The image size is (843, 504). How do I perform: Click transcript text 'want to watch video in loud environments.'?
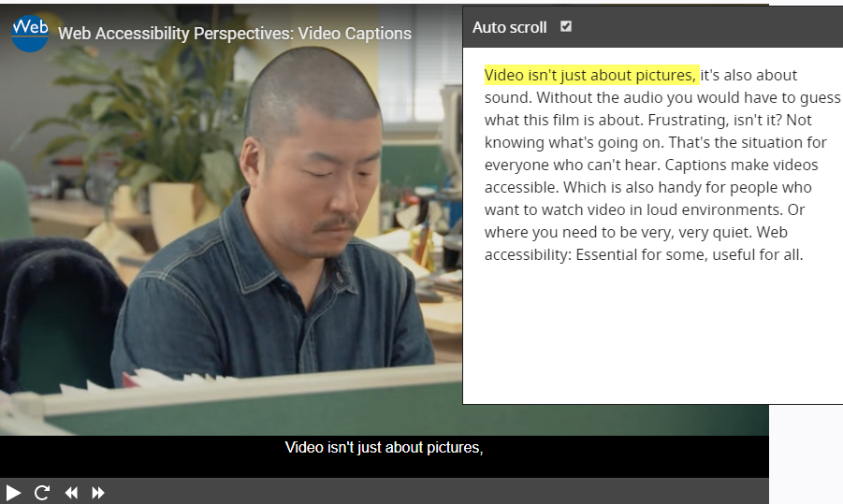pyautogui.click(x=633, y=209)
